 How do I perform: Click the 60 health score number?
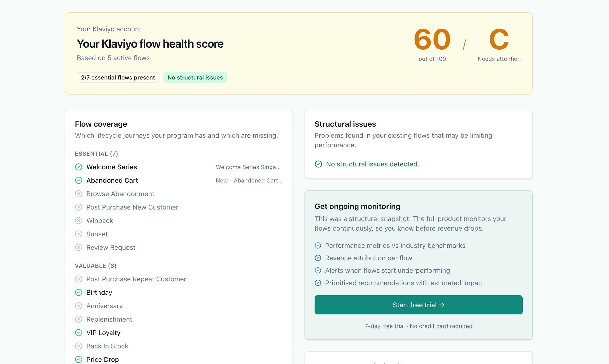click(432, 39)
